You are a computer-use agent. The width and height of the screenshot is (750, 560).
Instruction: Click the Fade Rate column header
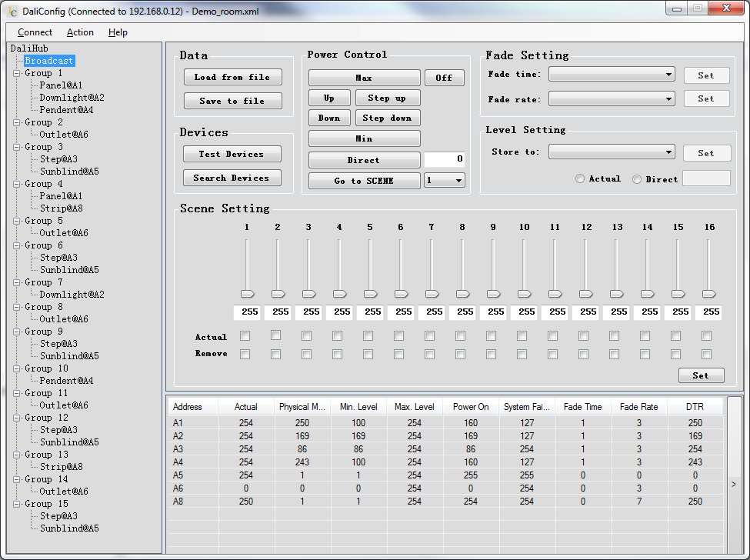click(639, 407)
